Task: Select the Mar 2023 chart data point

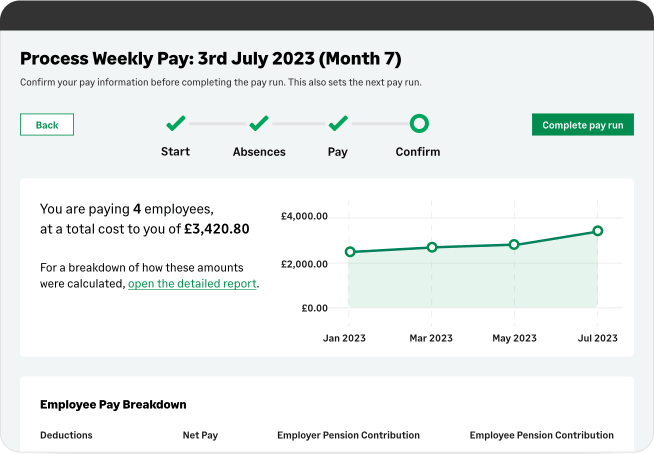Action: point(432,247)
